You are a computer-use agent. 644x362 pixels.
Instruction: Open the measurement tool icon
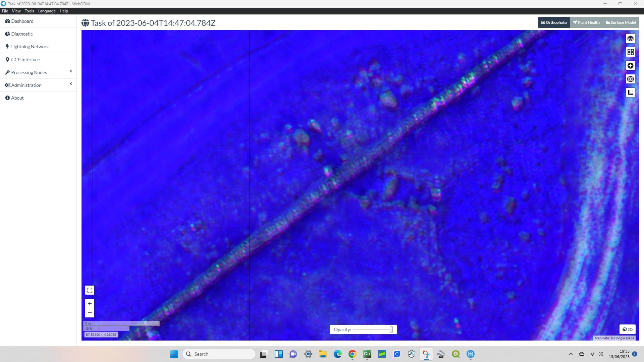630,92
